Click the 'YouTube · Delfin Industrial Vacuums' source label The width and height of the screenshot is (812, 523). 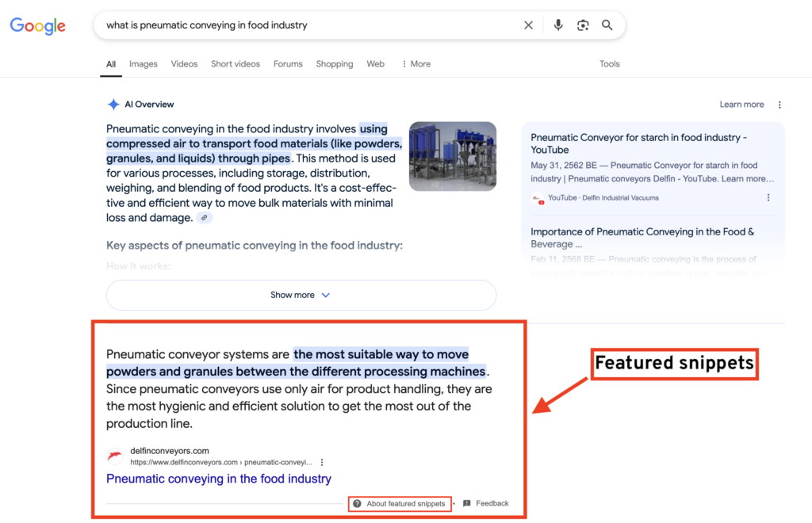(x=603, y=197)
